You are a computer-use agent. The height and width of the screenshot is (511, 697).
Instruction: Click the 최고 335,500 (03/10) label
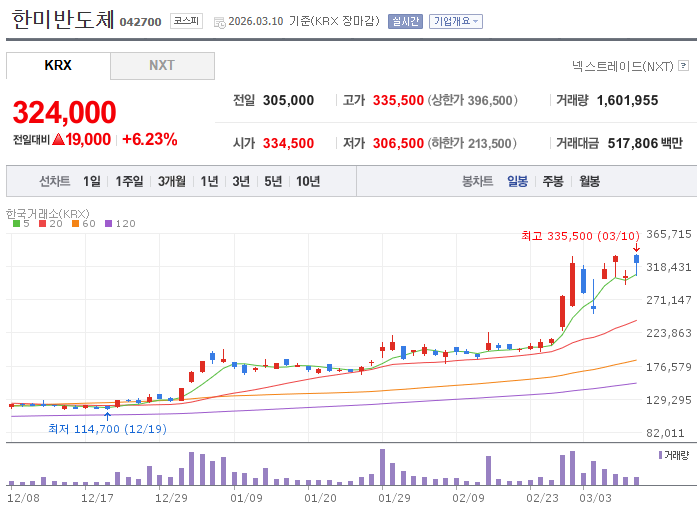click(580, 236)
